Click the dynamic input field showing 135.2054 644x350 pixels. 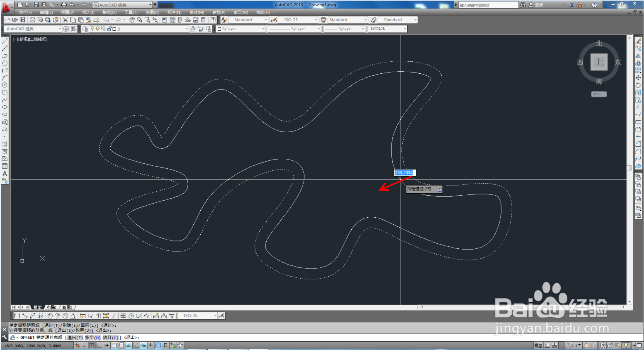click(404, 173)
